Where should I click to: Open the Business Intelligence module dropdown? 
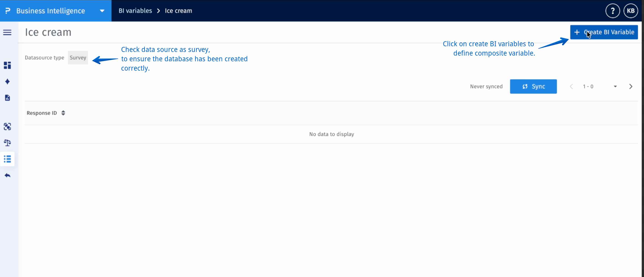click(x=102, y=11)
